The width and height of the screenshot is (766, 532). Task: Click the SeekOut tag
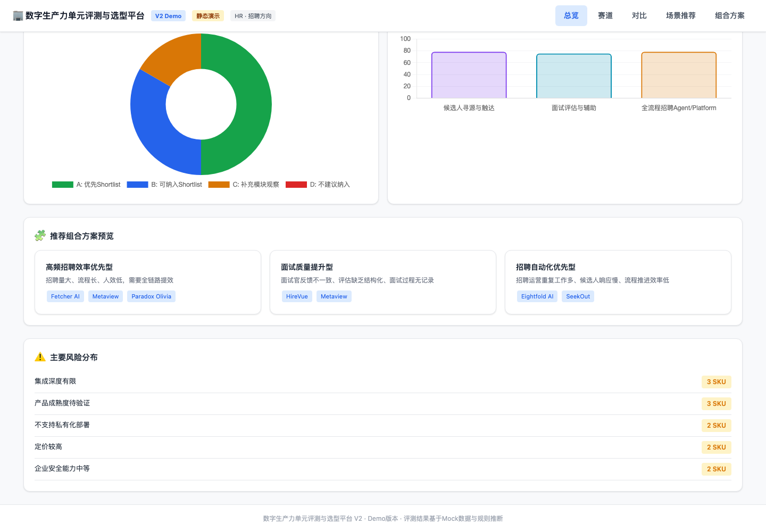point(578,296)
